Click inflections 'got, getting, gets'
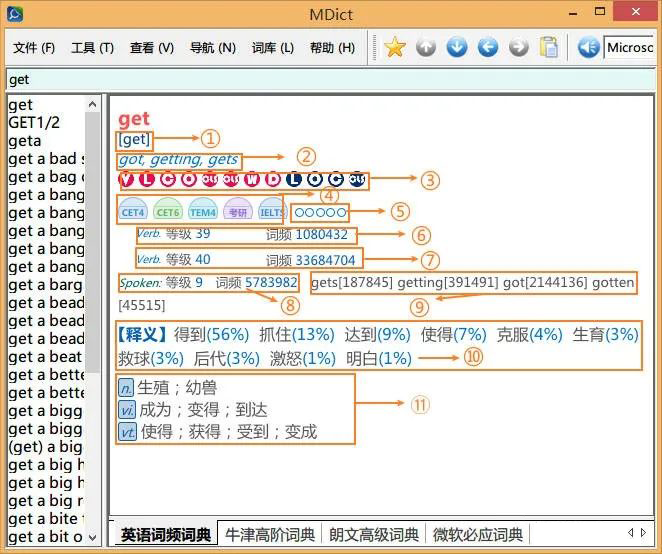The width and height of the screenshot is (662, 554). 178,160
